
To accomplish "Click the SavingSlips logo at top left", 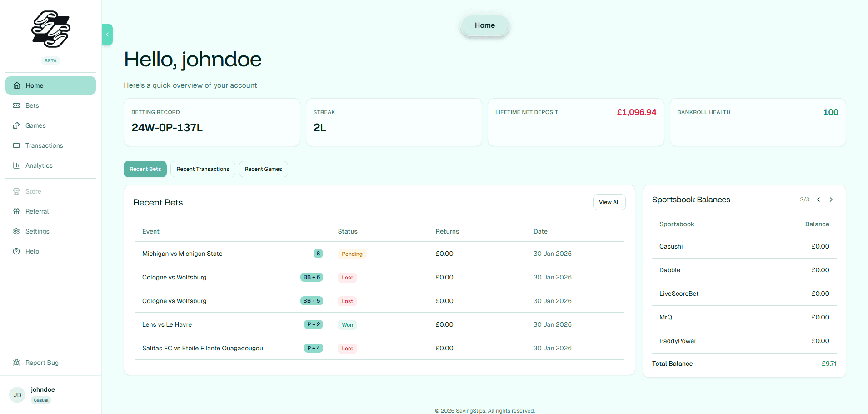I will pyautogui.click(x=50, y=29).
